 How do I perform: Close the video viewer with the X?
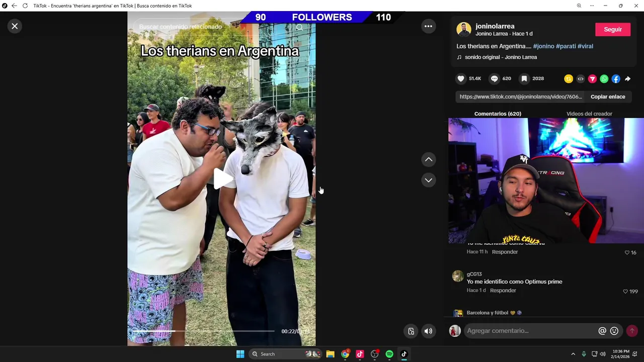click(15, 26)
